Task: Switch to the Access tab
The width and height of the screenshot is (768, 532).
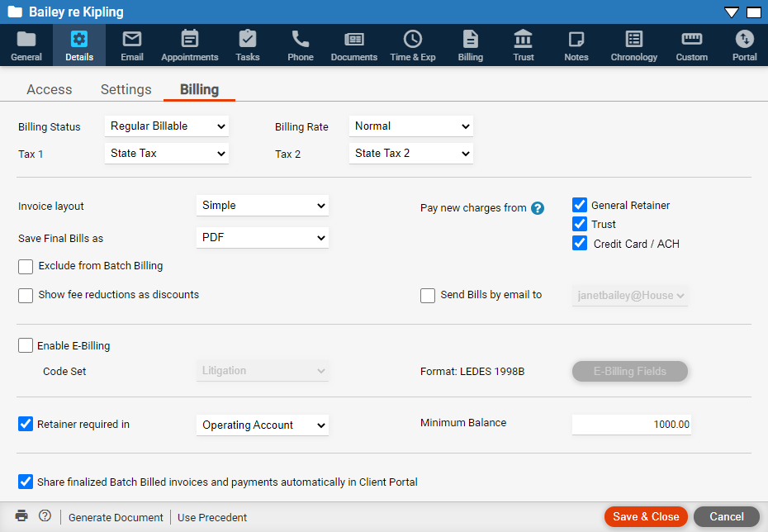Action: click(50, 89)
